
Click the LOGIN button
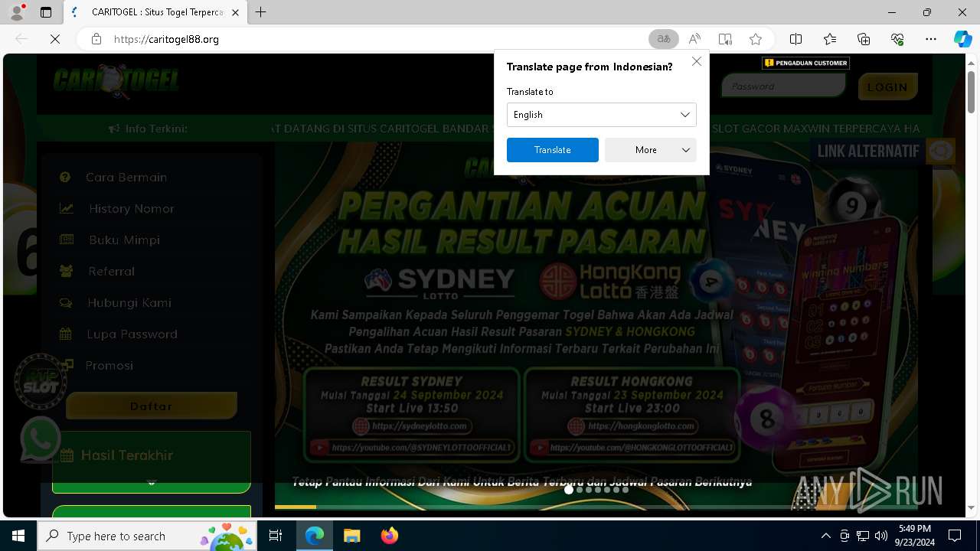point(887,86)
